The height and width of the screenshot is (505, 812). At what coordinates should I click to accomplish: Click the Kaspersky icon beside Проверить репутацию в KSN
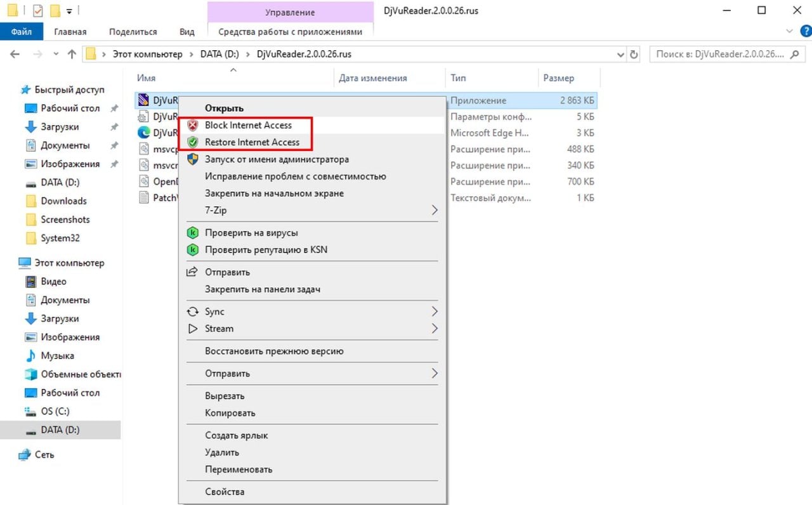click(x=192, y=250)
